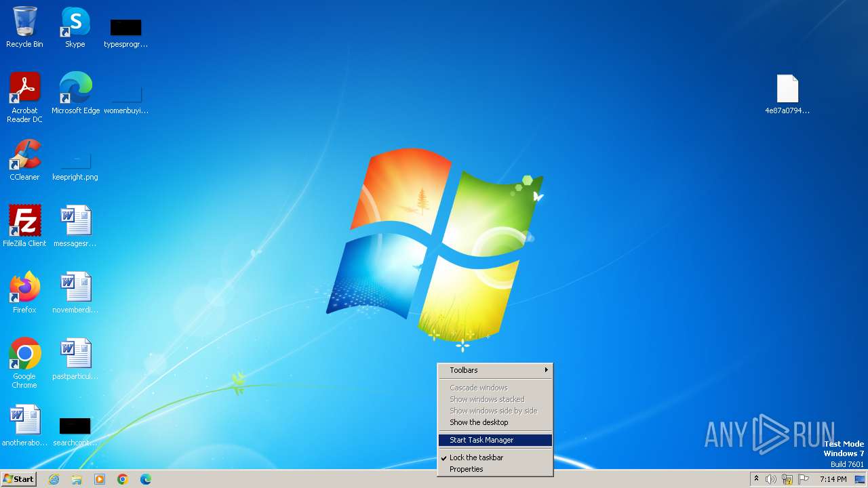Open Action Center flag icon
The height and width of the screenshot is (488, 868).
click(804, 479)
